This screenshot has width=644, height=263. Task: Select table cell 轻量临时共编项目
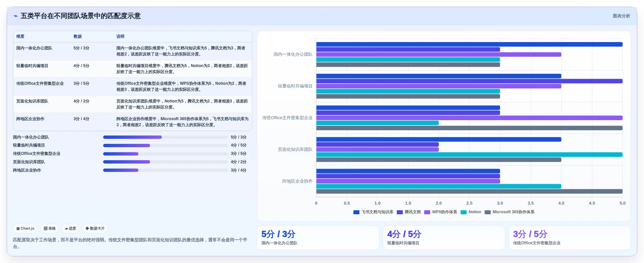tap(32, 66)
